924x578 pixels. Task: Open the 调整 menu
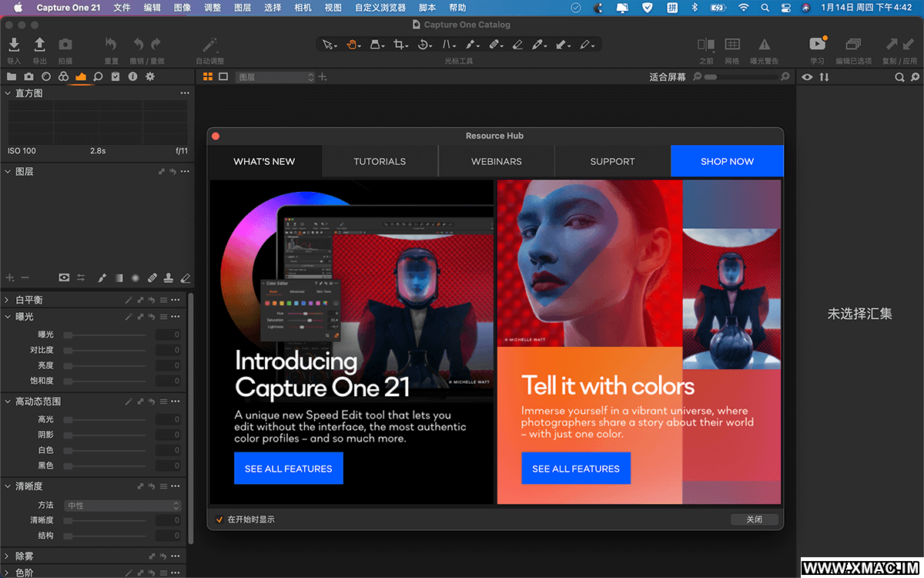[x=212, y=8]
